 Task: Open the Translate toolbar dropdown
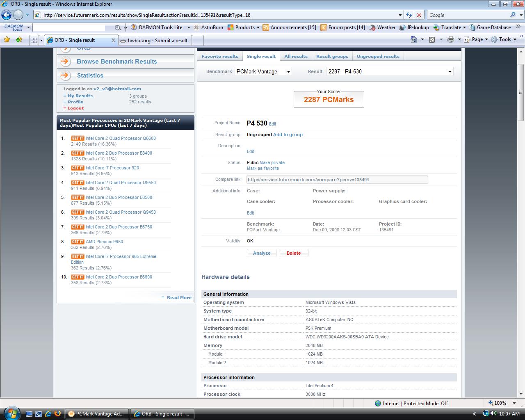[x=449, y=27]
